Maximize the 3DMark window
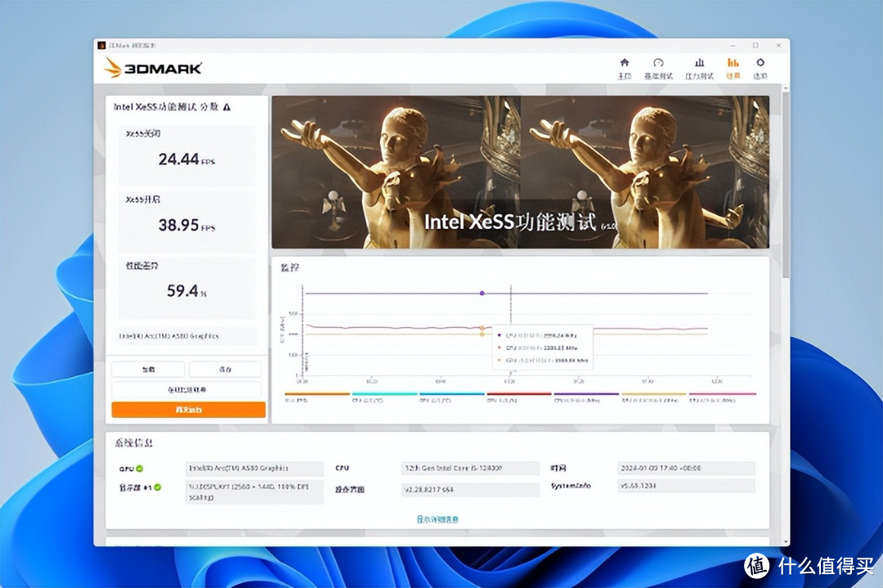Image resolution: width=883 pixels, height=588 pixels. 755,46
